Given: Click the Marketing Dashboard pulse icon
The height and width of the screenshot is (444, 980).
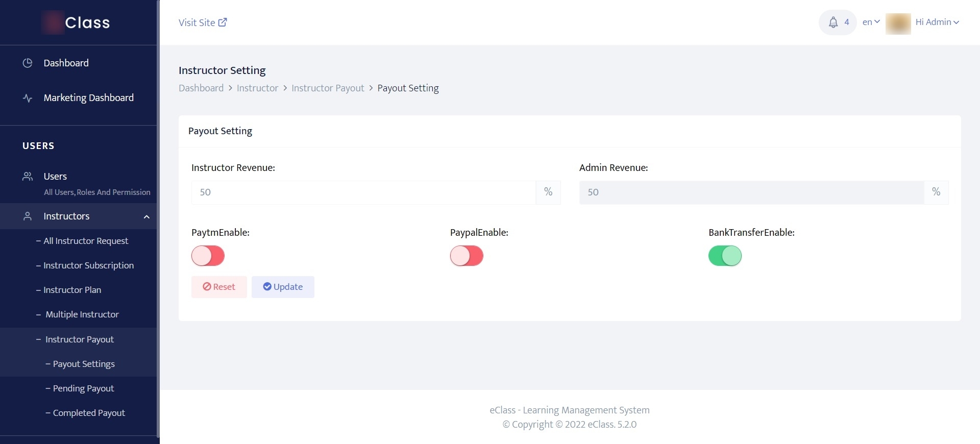Looking at the screenshot, I should pos(28,98).
